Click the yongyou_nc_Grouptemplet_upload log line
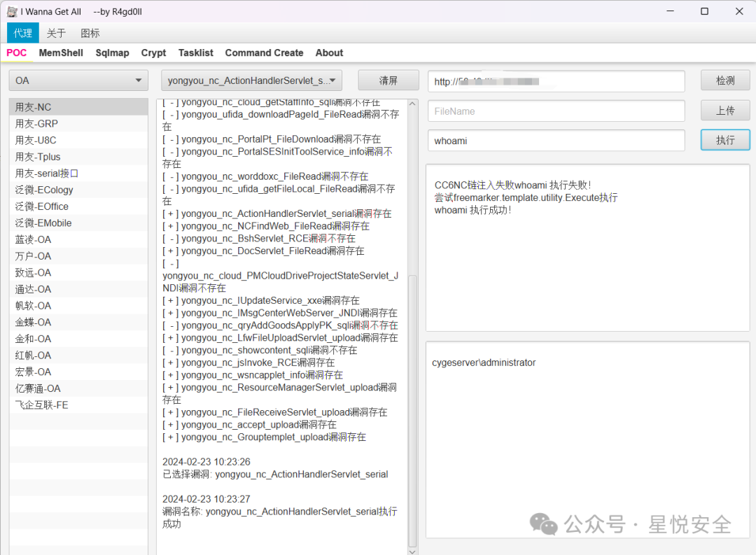The width and height of the screenshot is (756, 555). tap(264, 438)
